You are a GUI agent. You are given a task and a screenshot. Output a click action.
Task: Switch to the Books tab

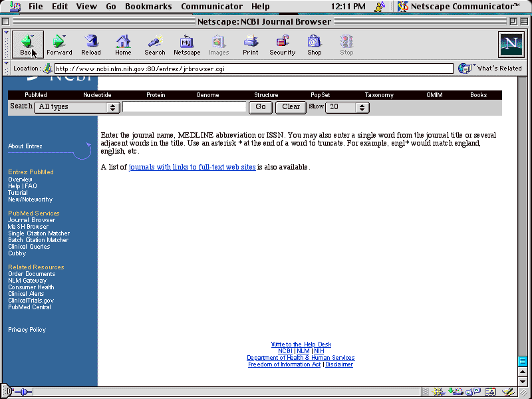click(x=478, y=95)
